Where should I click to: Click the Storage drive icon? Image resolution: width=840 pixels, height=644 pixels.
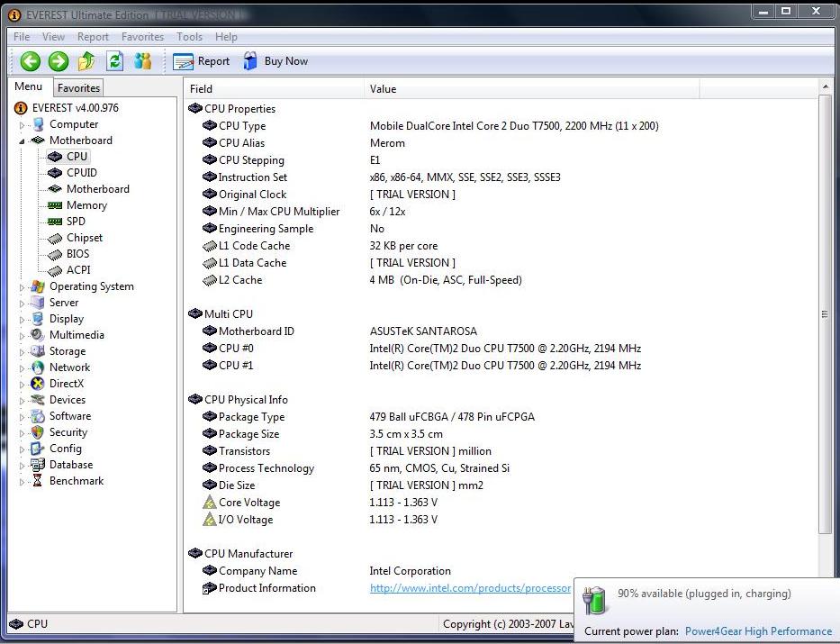tap(38, 351)
